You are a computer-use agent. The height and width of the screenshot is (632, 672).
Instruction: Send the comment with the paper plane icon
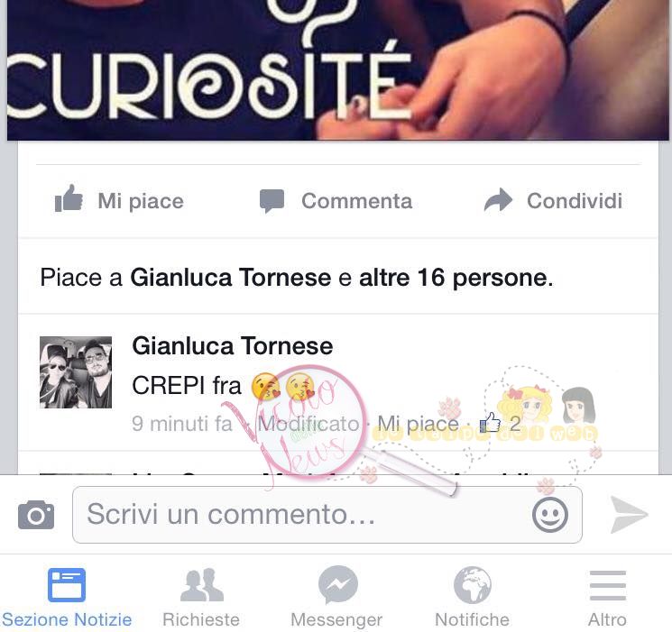coord(629,514)
